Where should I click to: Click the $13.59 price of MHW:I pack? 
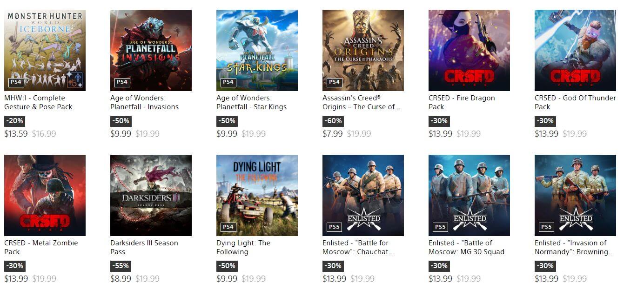[x=16, y=134]
